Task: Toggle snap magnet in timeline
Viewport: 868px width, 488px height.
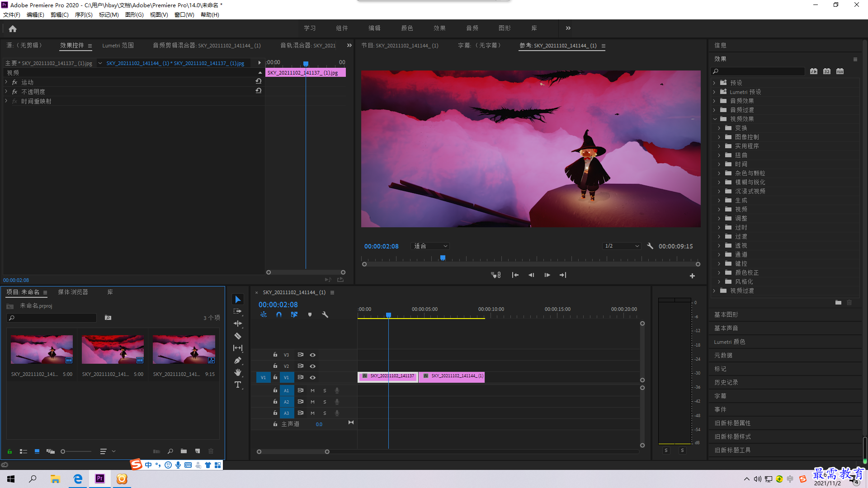Action: (x=279, y=314)
